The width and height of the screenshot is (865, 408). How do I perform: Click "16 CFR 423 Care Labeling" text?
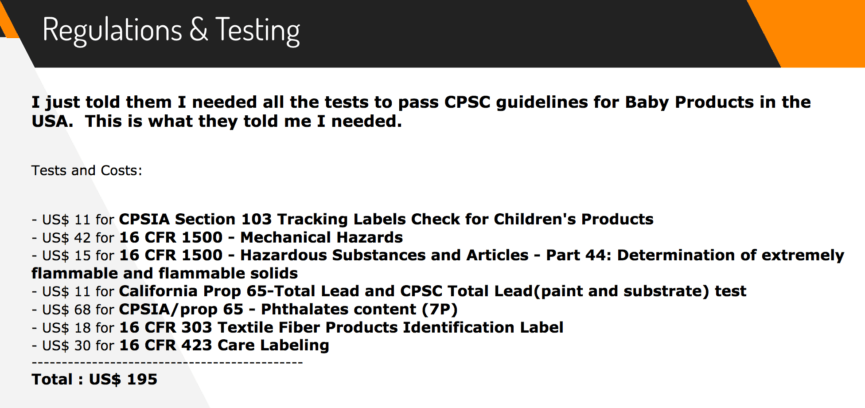click(x=224, y=345)
